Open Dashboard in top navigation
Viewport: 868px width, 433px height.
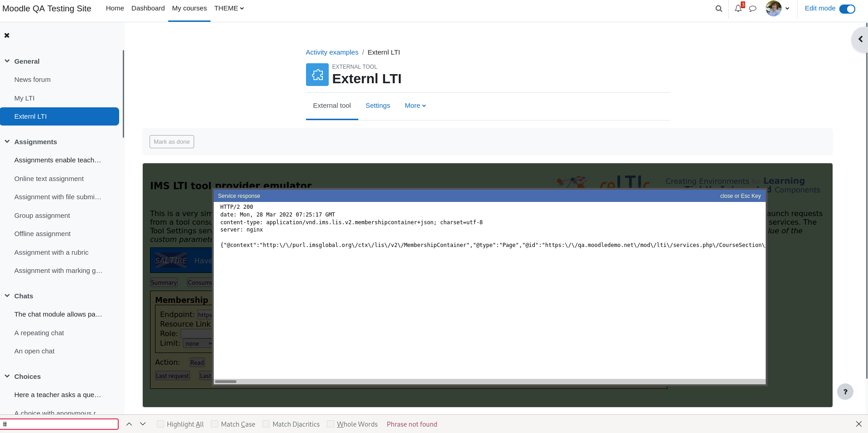(148, 8)
